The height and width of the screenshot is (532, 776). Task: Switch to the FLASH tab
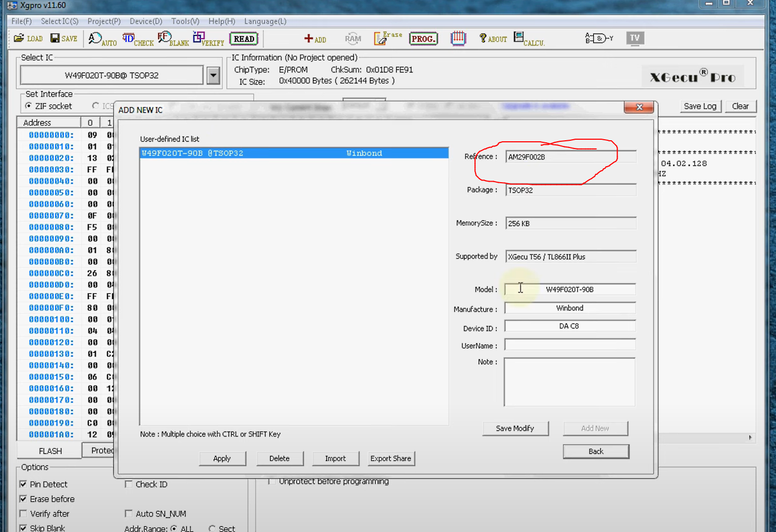point(50,451)
